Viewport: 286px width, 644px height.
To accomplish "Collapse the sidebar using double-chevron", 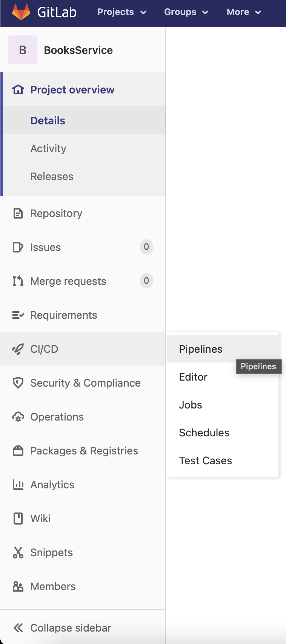I will click(x=18, y=628).
